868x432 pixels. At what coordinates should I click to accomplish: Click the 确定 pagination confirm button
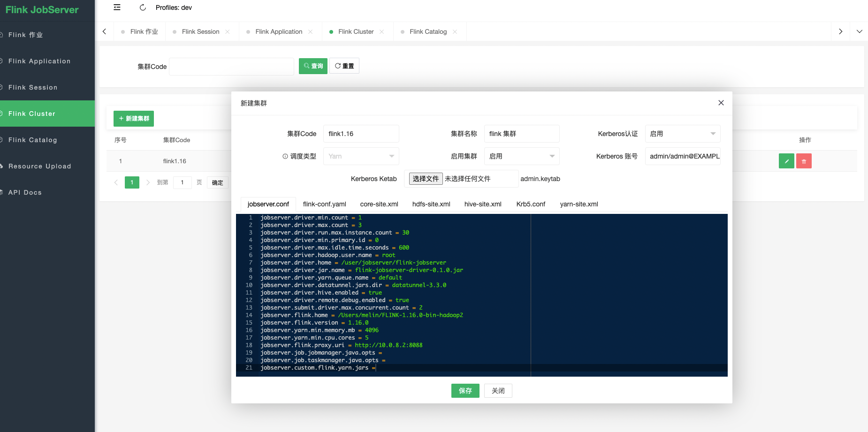pos(218,182)
